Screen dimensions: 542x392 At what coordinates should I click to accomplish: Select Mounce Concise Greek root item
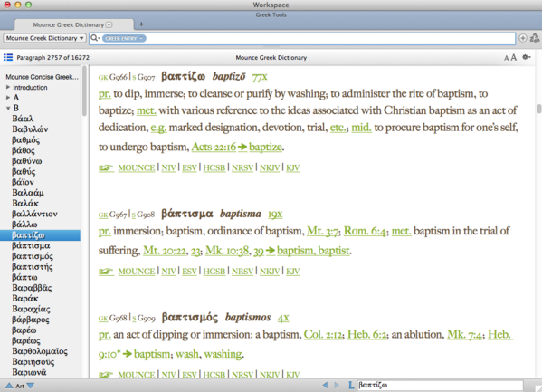(42, 77)
